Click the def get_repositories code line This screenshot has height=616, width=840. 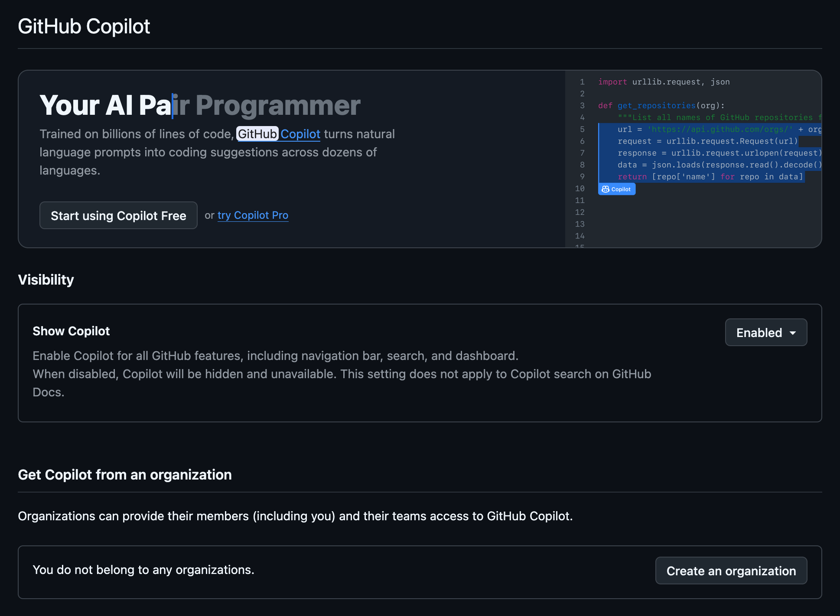(x=661, y=106)
